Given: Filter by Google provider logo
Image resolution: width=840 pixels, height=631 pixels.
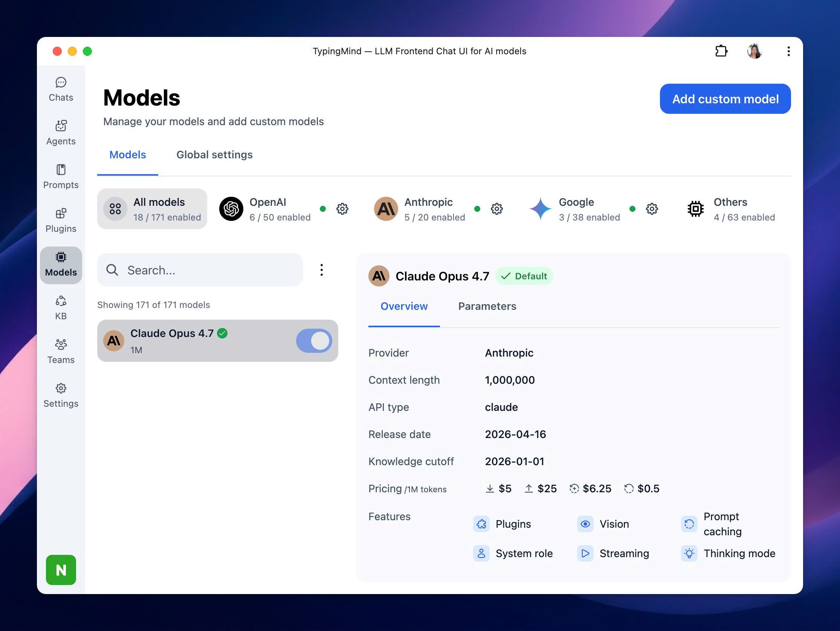Looking at the screenshot, I should click(x=541, y=209).
